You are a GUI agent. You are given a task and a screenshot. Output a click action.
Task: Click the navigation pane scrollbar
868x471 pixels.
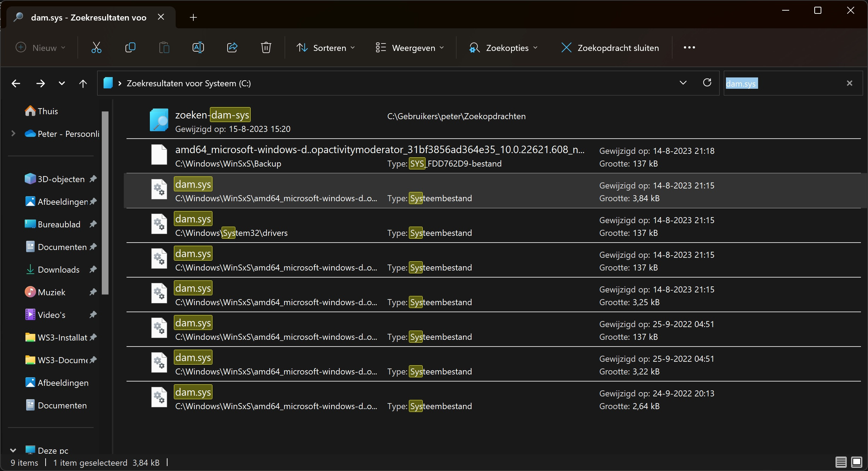coord(105,202)
